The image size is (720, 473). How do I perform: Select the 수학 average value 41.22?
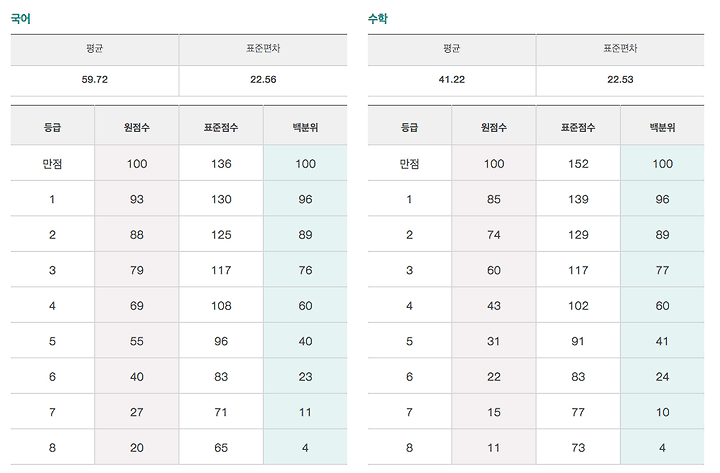click(x=451, y=79)
